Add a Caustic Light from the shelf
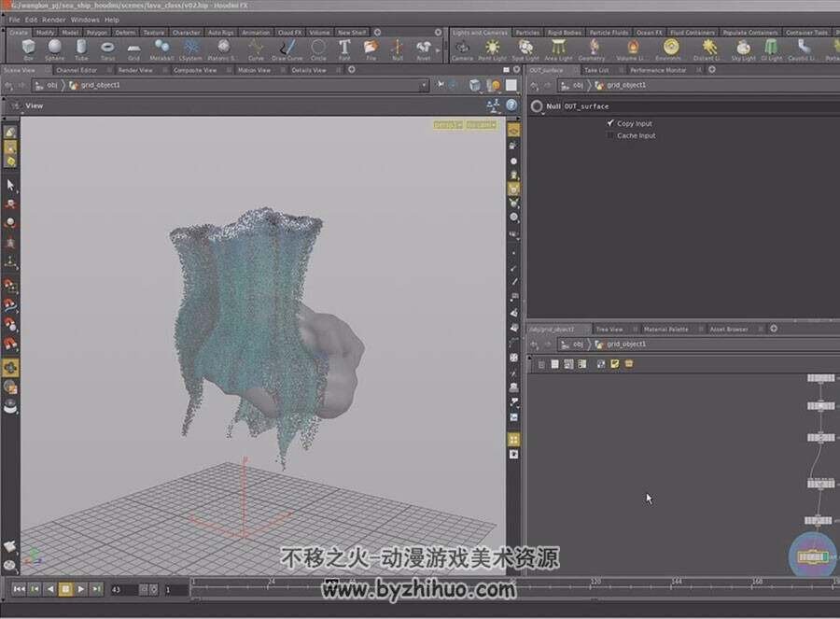Screen dimensions: 840x619 pyautogui.click(x=803, y=49)
